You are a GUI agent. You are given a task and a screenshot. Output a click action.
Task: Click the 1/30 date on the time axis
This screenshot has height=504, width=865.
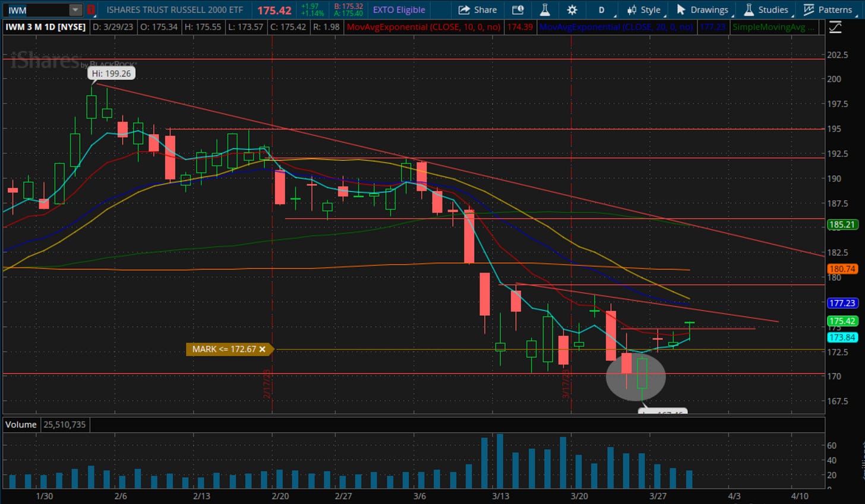(x=45, y=496)
